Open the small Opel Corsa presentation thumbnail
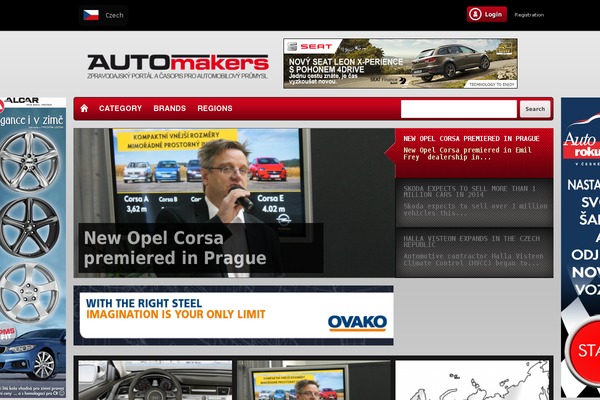The height and width of the screenshot is (400, 600). click(314, 380)
